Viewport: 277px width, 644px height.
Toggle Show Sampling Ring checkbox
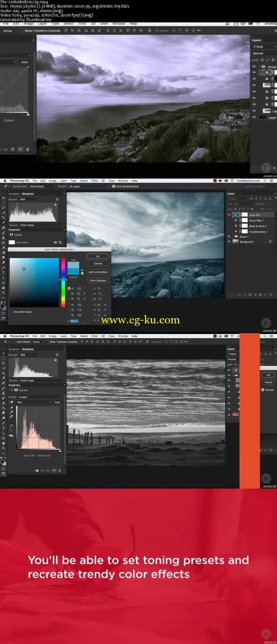coord(114,186)
